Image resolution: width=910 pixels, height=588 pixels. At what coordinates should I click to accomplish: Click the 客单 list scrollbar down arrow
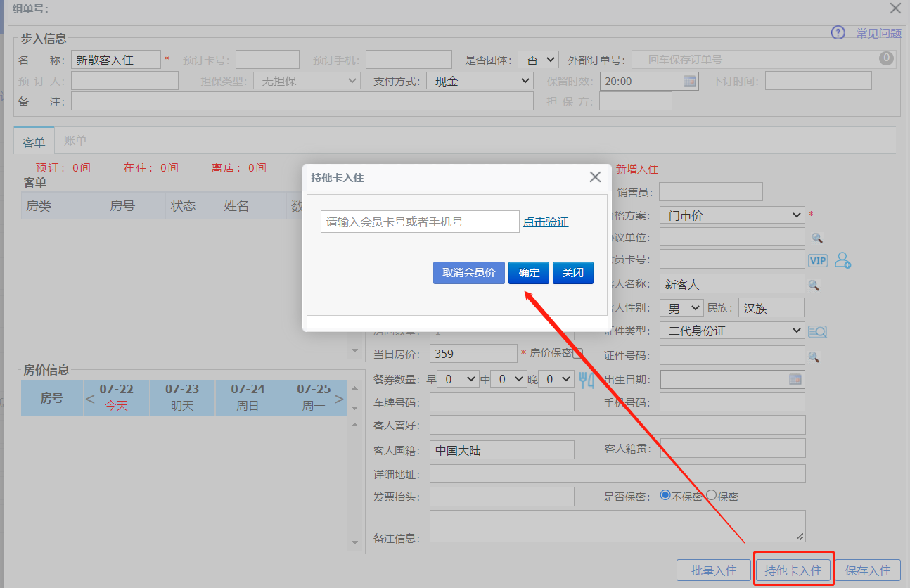click(x=355, y=351)
